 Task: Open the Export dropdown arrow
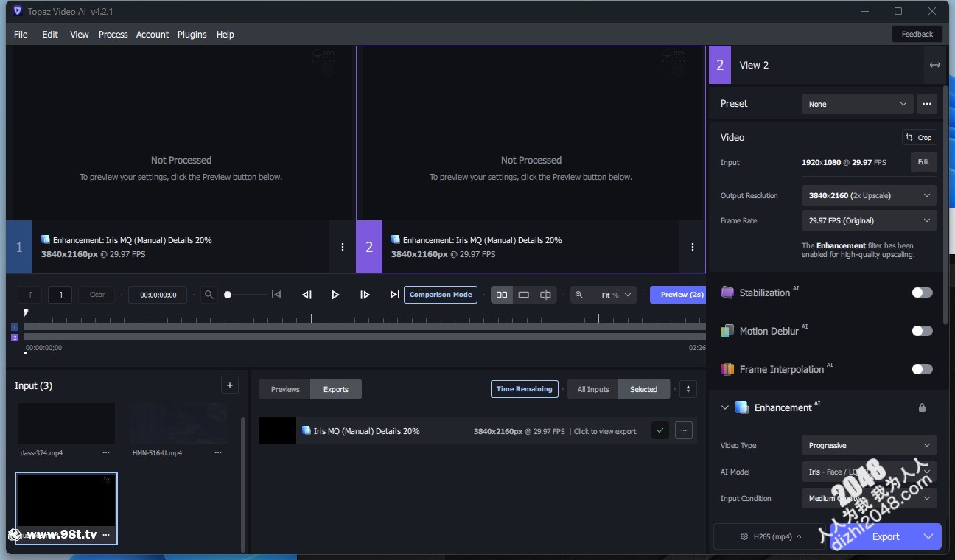point(928,536)
